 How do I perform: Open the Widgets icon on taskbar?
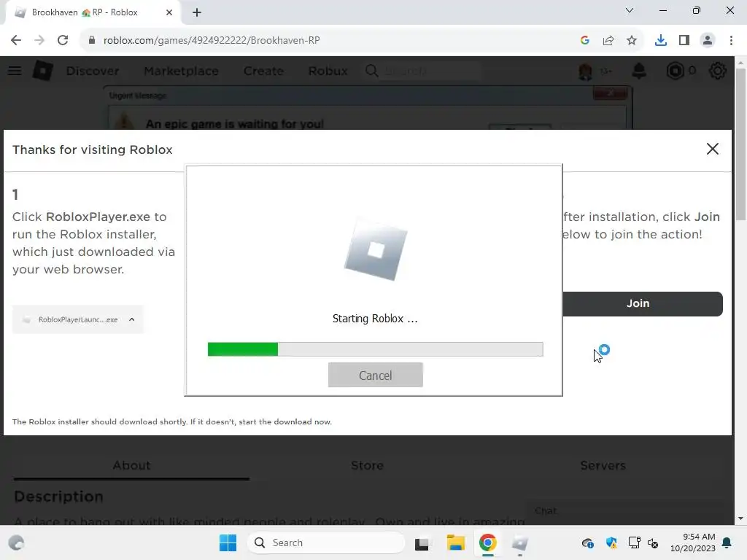[x=16, y=542]
